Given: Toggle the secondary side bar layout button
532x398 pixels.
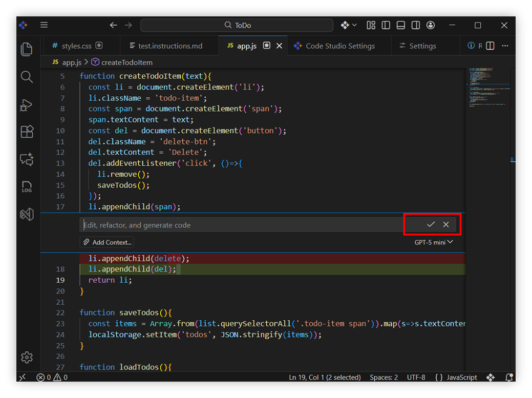Looking at the screenshot, I should point(416,25).
